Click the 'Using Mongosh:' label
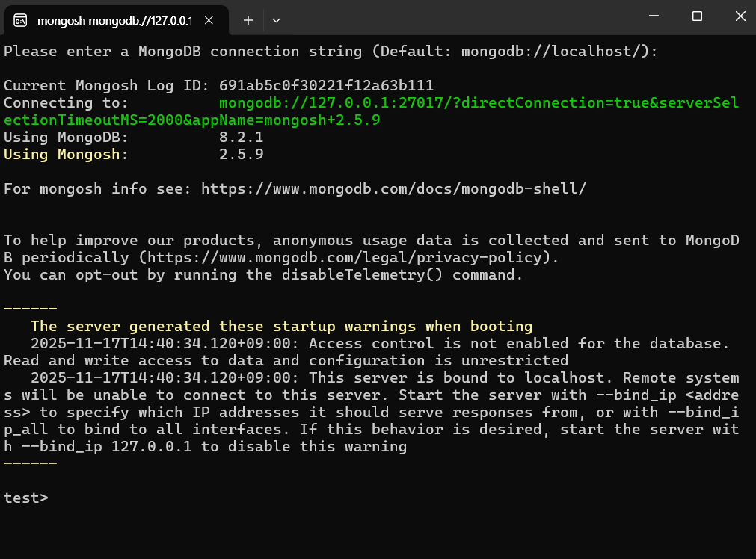The width and height of the screenshot is (756, 559). click(x=66, y=155)
